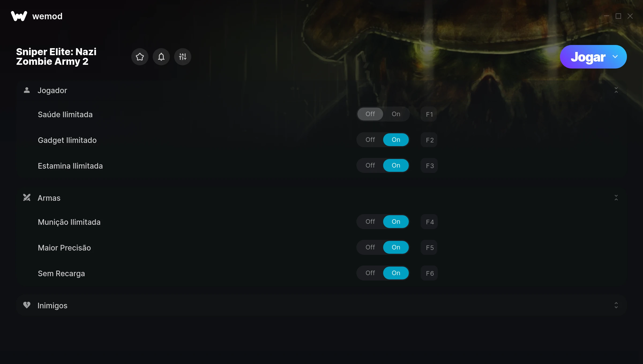Click the WeMod logo icon
Image resolution: width=643 pixels, height=364 pixels.
click(19, 16)
